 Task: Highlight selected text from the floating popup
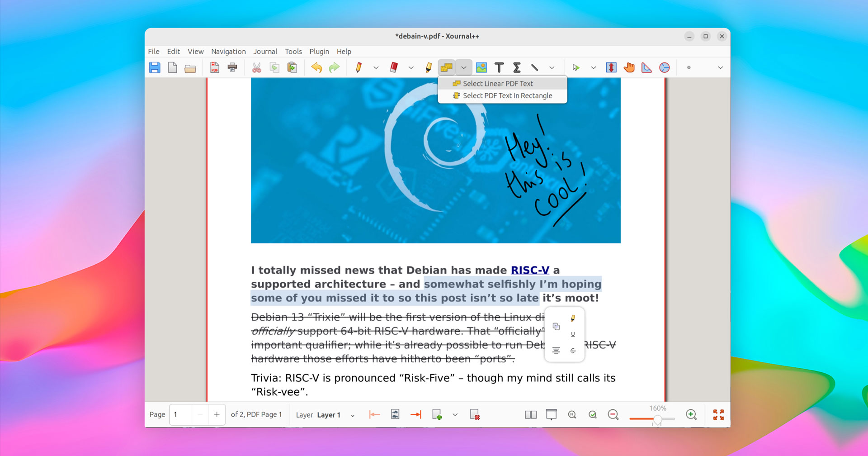pyautogui.click(x=573, y=318)
